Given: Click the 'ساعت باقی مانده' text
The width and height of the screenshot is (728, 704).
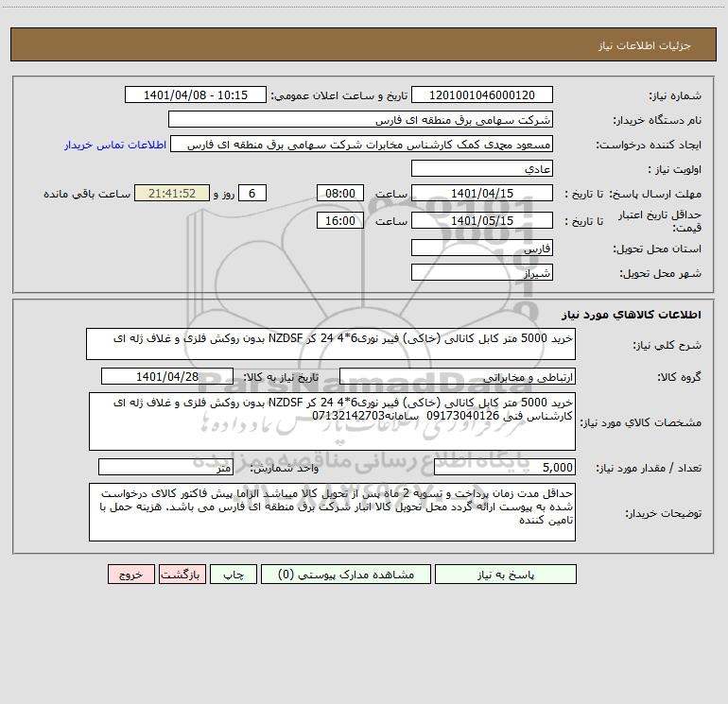Looking at the screenshot, I should (87, 194).
